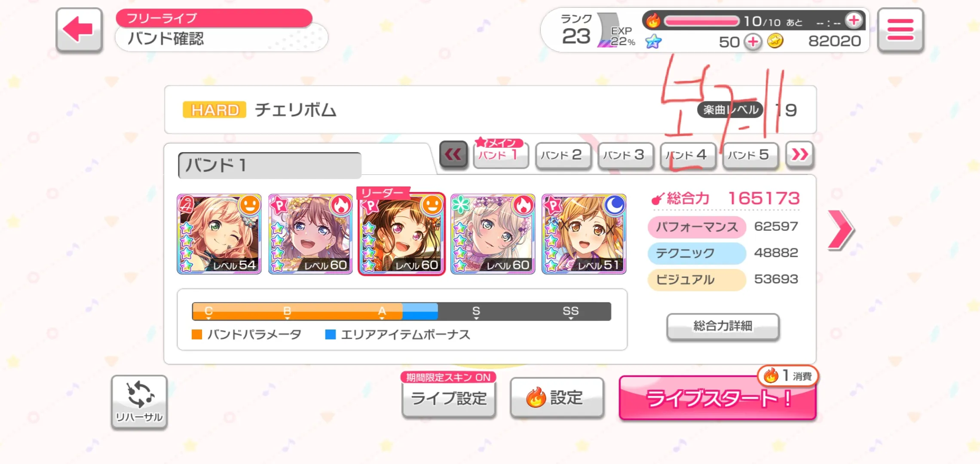This screenshot has height=464, width=980.
Task: Open the flame 設定 boost settings
Action: pyautogui.click(x=557, y=397)
